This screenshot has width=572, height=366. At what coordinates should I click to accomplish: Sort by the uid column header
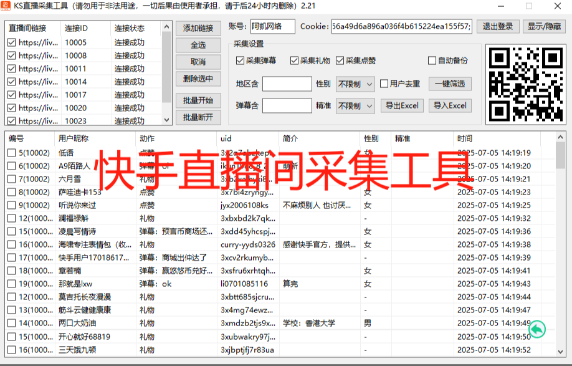tap(248, 139)
